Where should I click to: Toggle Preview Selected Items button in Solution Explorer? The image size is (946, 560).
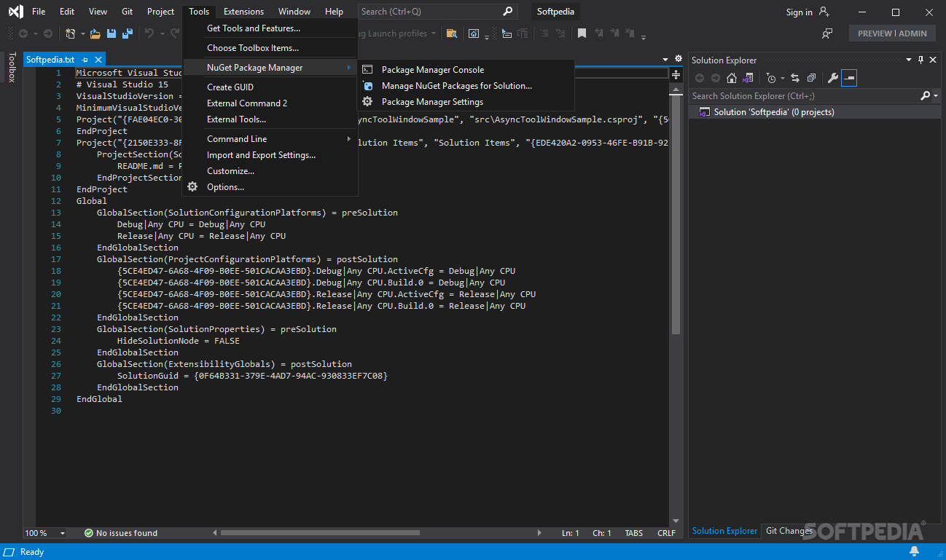pos(849,78)
